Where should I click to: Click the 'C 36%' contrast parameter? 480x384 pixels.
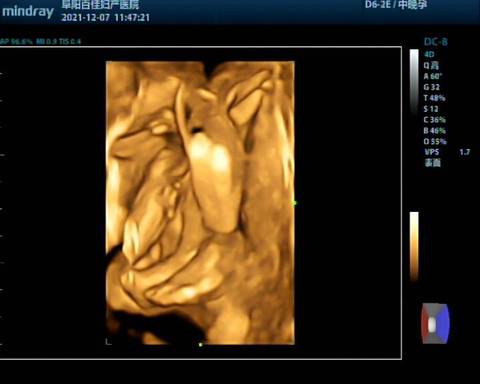[x=435, y=120]
